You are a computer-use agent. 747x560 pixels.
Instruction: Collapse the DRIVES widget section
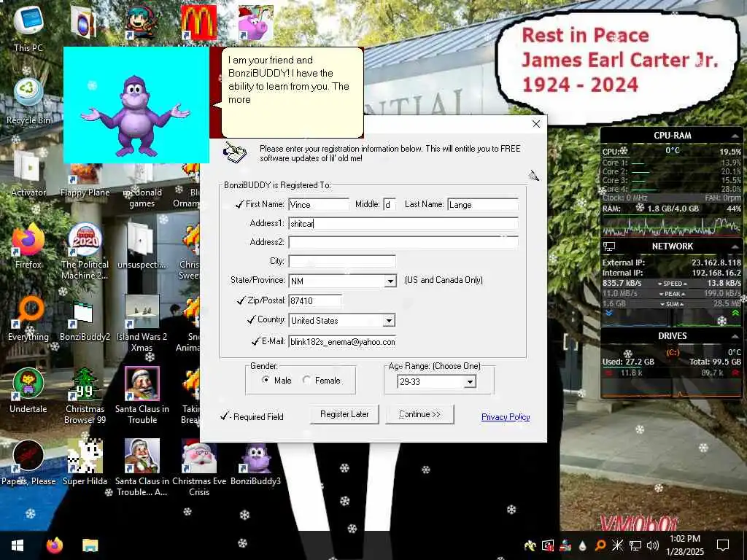[x=735, y=336]
